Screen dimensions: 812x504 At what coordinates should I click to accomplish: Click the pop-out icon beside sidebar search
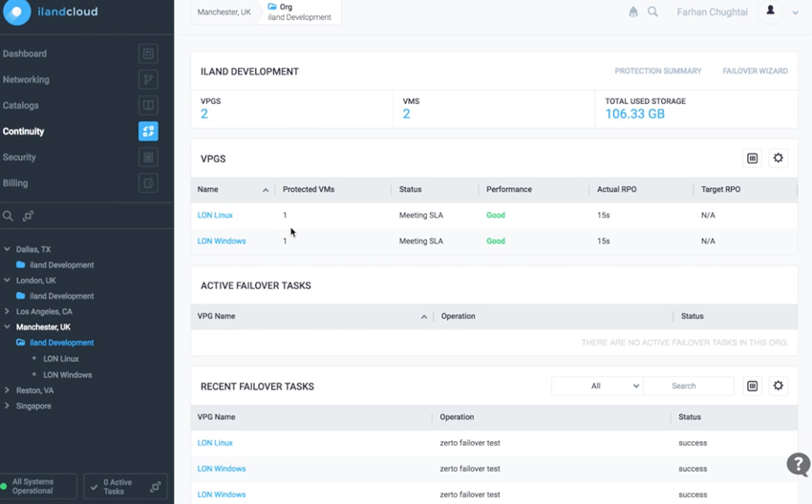pyautogui.click(x=28, y=216)
